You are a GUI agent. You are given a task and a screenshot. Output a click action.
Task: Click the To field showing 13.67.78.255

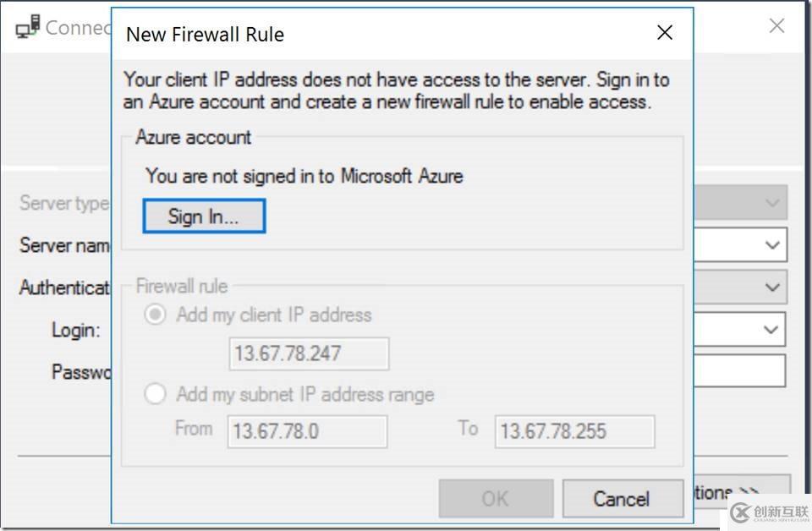pos(574,431)
